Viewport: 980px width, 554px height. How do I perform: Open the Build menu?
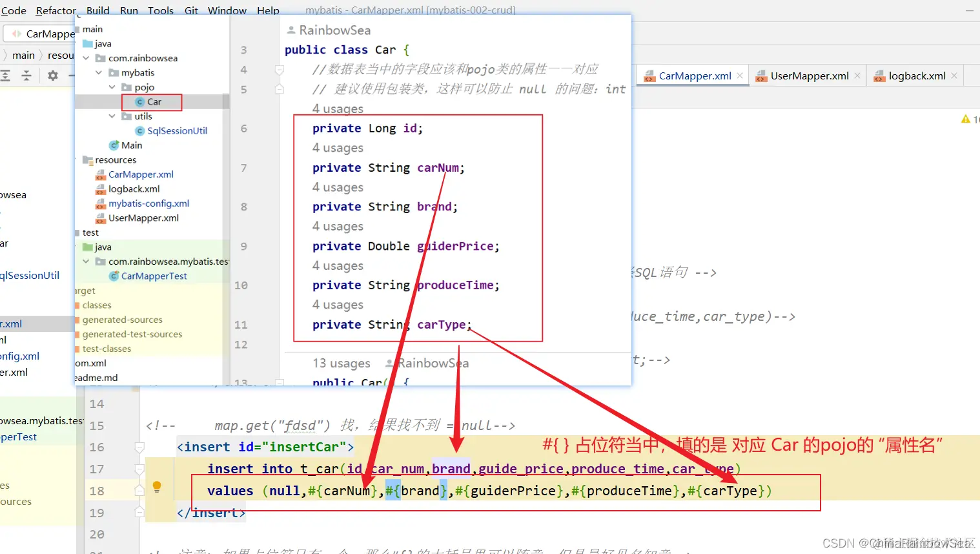[98, 10]
